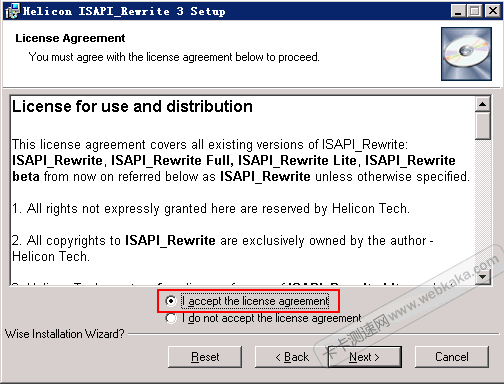Proceed with the Next button
Viewport: 504px width, 384px height.
(365, 357)
